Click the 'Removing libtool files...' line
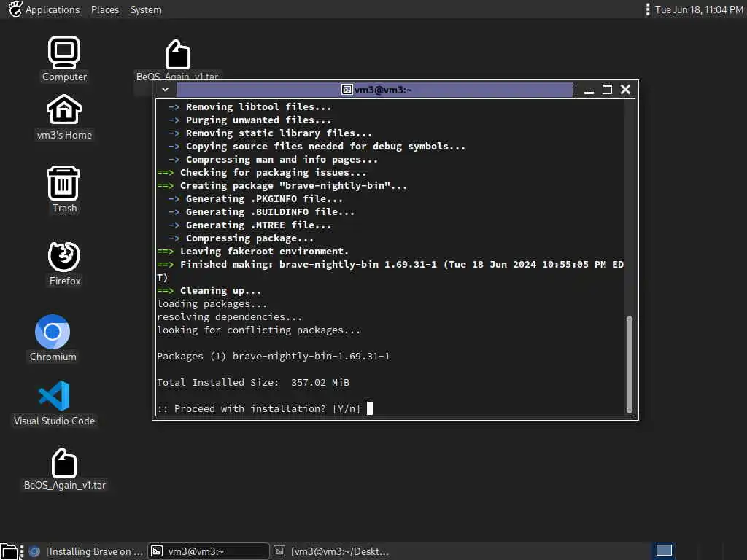Viewport: 747px width, 560px height. (x=249, y=106)
